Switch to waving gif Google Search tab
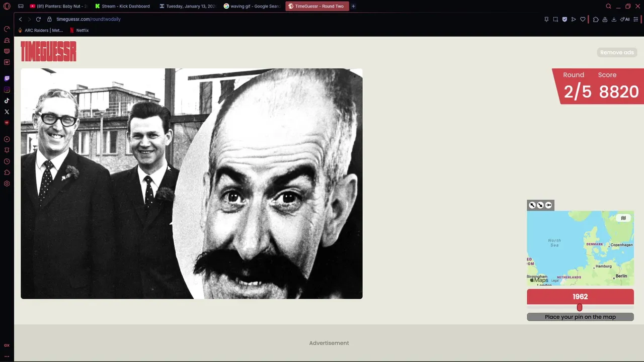This screenshot has width=644, height=362. [252, 6]
